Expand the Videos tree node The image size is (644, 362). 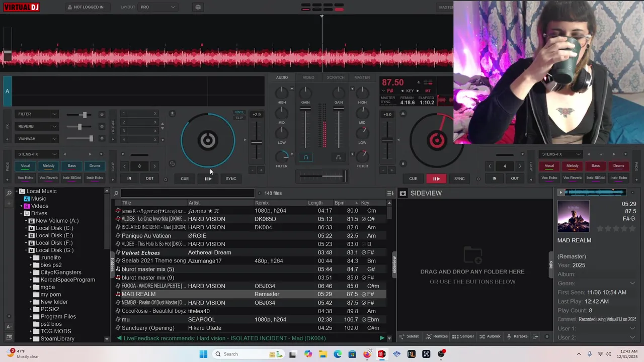(21, 206)
